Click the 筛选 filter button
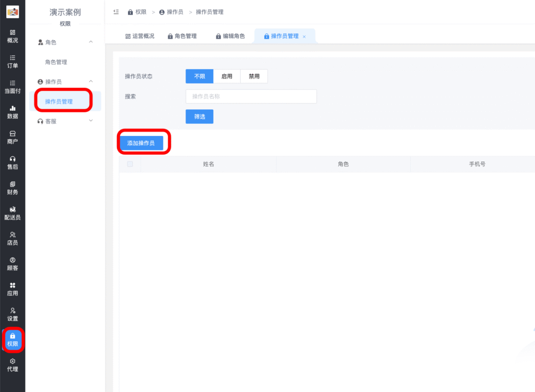This screenshot has width=535, height=392. click(199, 116)
